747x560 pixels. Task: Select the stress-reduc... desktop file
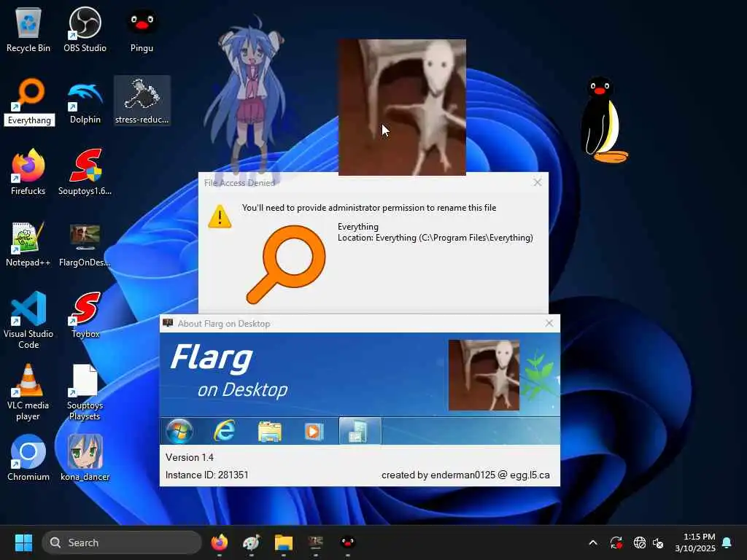click(142, 101)
